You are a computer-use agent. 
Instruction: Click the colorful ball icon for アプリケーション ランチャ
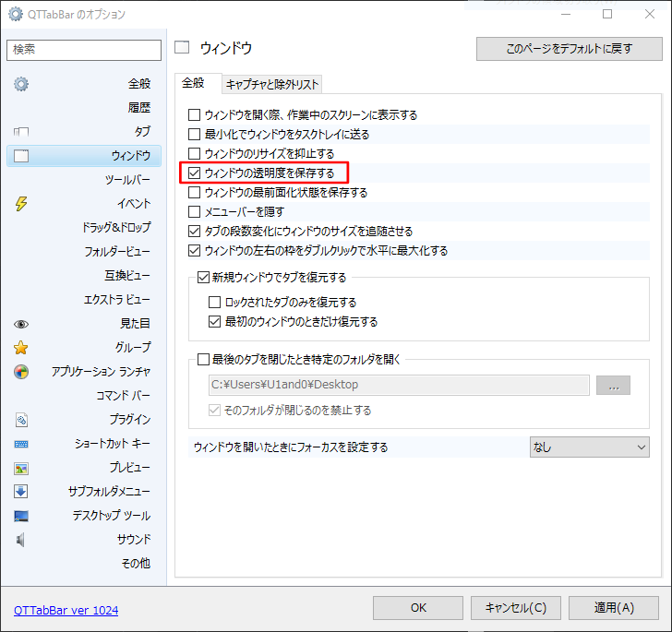tap(21, 372)
